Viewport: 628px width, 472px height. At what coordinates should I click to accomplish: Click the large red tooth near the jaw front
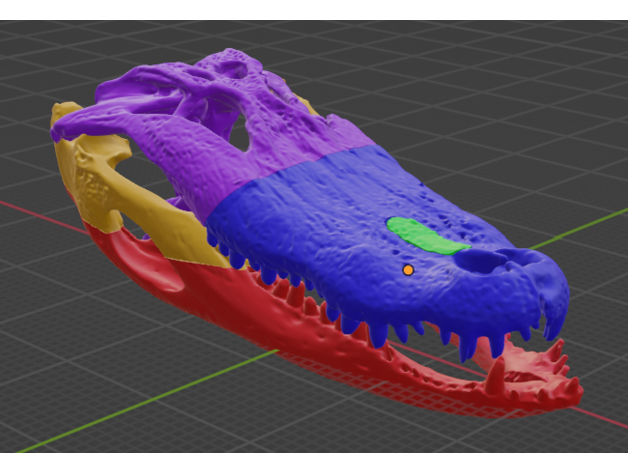pos(494,380)
